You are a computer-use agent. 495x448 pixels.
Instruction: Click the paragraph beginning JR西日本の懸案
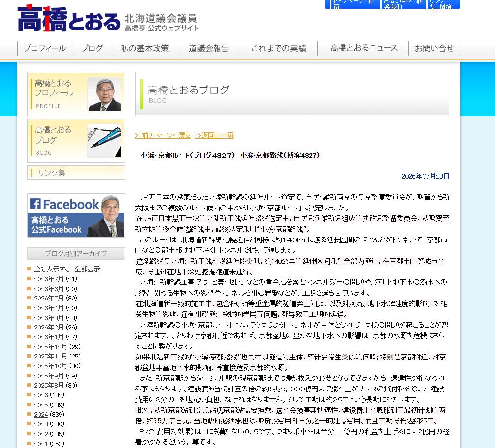pyautogui.click(x=292, y=202)
